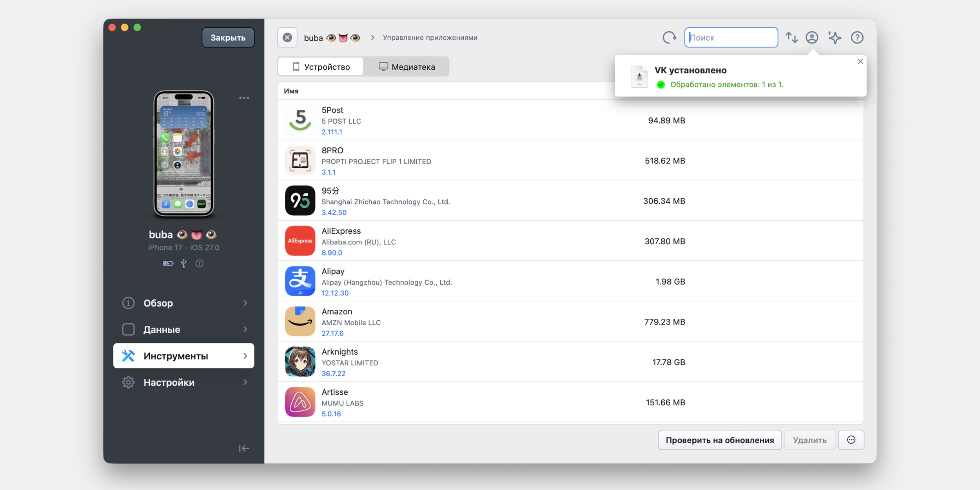980x490 pixels.
Task: Close the VK installed notification popup
Action: [860, 62]
